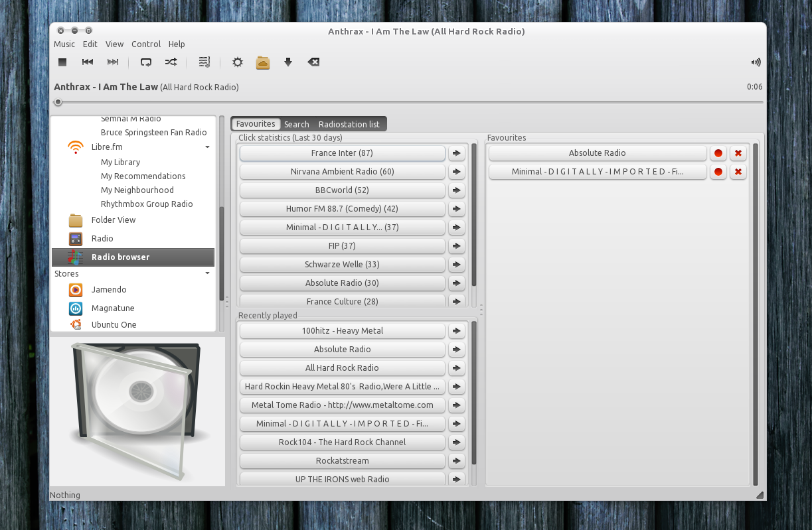The height and width of the screenshot is (530, 812).
Task: Switch to the Favourites tab
Action: click(x=256, y=124)
